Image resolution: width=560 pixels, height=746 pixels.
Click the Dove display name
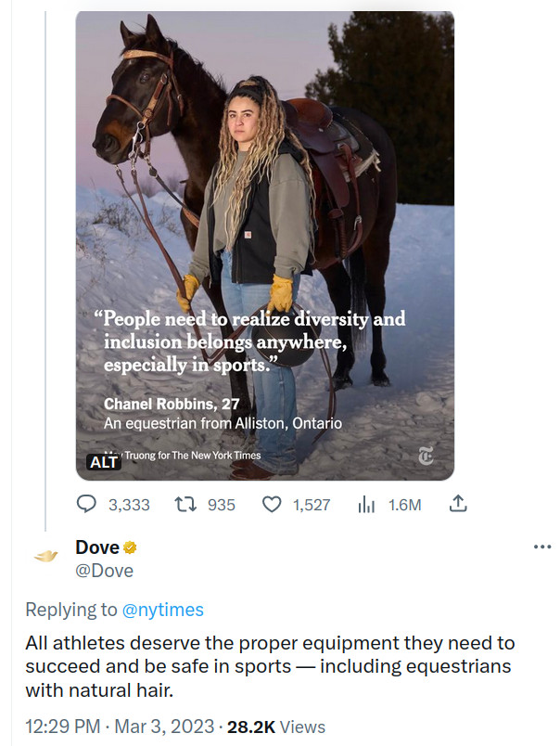[96, 548]
